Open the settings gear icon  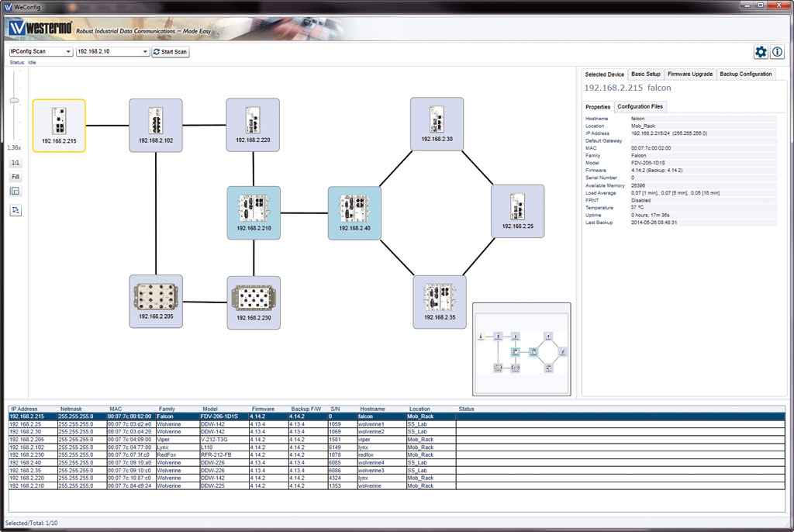tap(761, 52)
